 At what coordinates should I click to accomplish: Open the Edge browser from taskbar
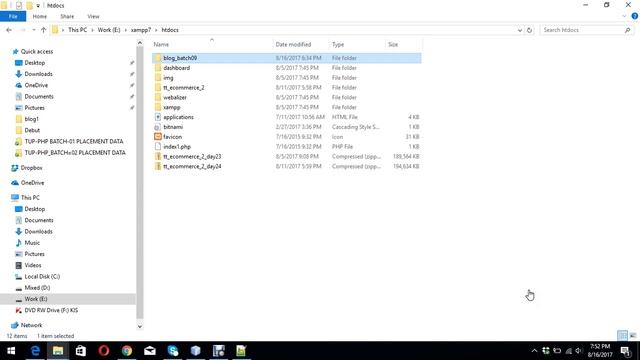35,351
